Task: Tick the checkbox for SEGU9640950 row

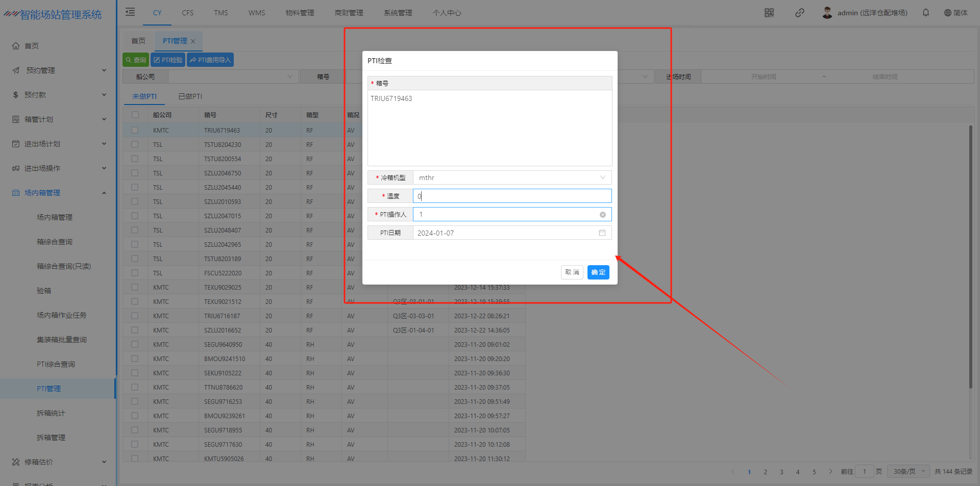Action: [x=135, y=345]
